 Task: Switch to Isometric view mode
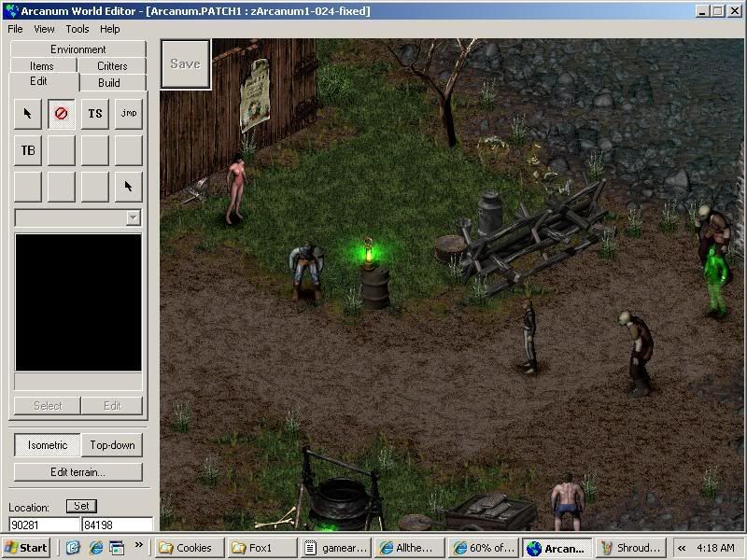click(48, 445)
